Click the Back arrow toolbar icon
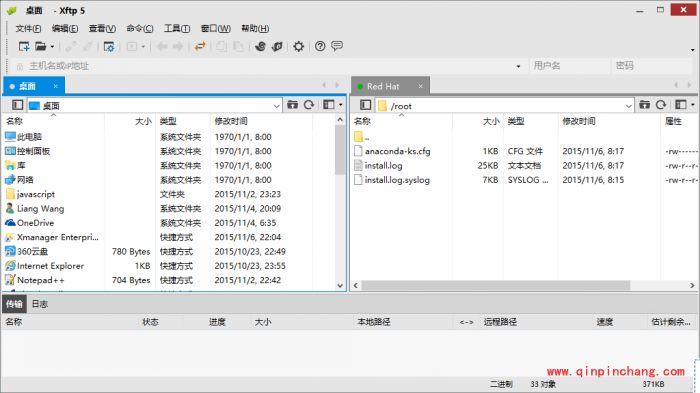 tap(162, 46)
